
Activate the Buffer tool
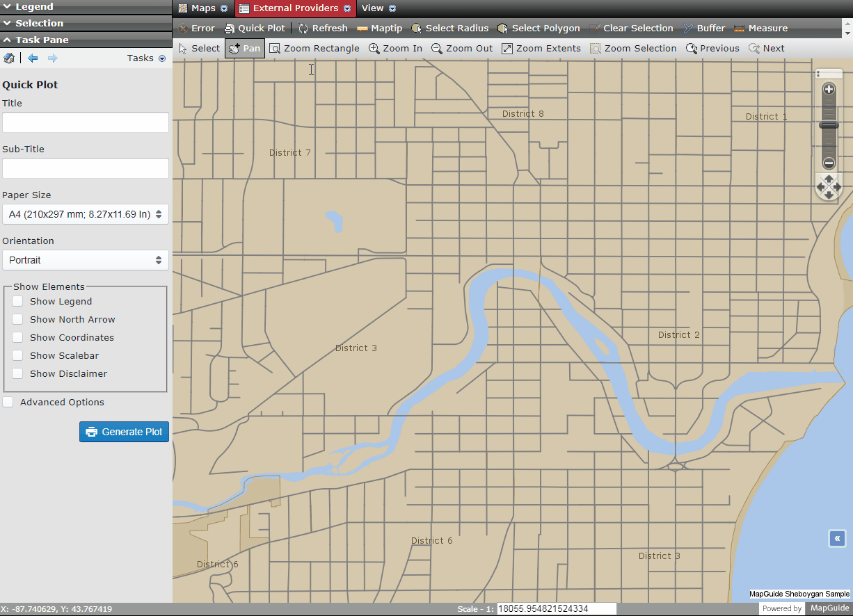(704, 29)
